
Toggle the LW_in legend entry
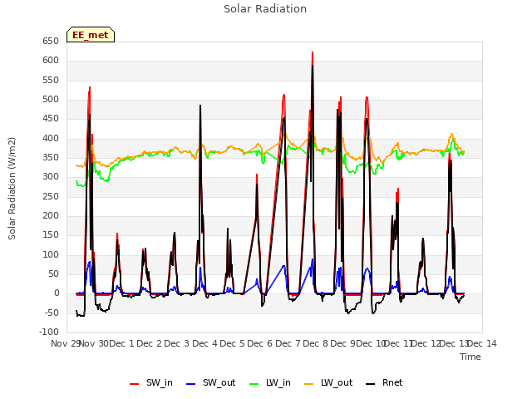pos(270,383)
